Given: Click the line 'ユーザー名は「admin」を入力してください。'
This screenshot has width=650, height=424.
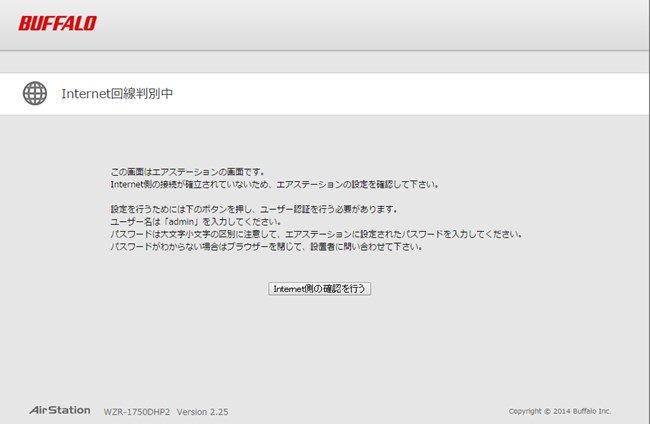Looking at the screenshot, I should (196, 221).
